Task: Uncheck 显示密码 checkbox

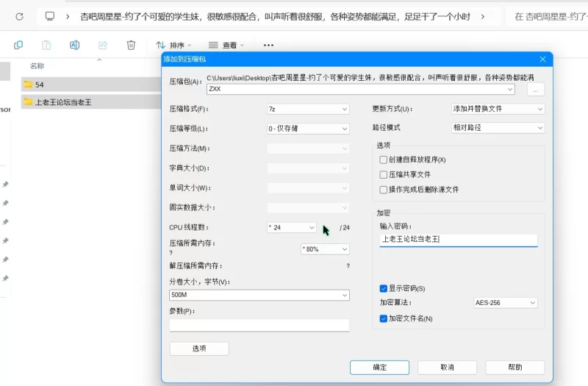Action: (383, 288)
